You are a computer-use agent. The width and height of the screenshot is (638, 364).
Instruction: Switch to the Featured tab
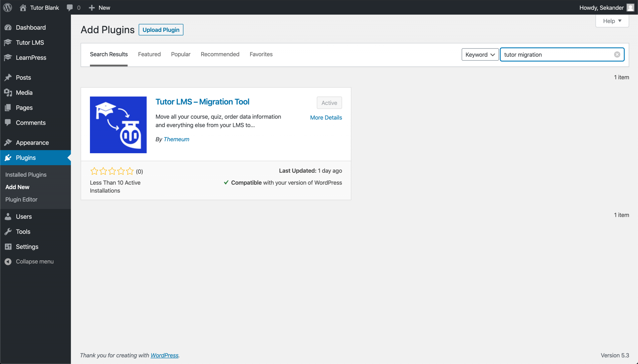pyautogui.click(x=149, y=54)
